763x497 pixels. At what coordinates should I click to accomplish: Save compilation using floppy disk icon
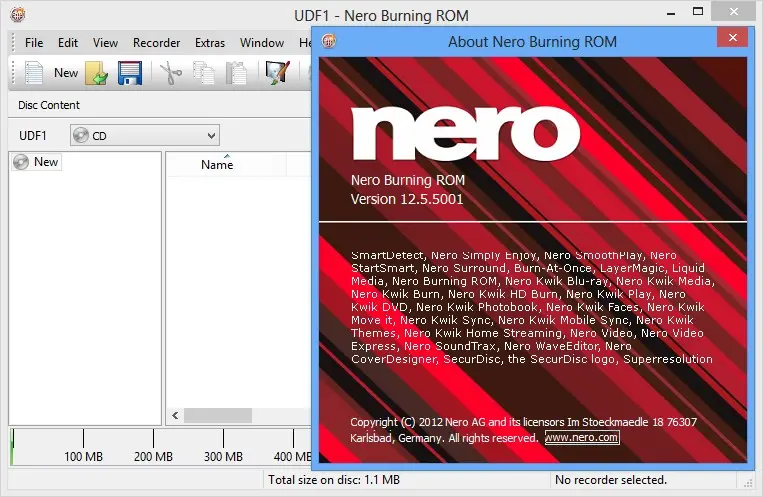click(x=129, y=73)
